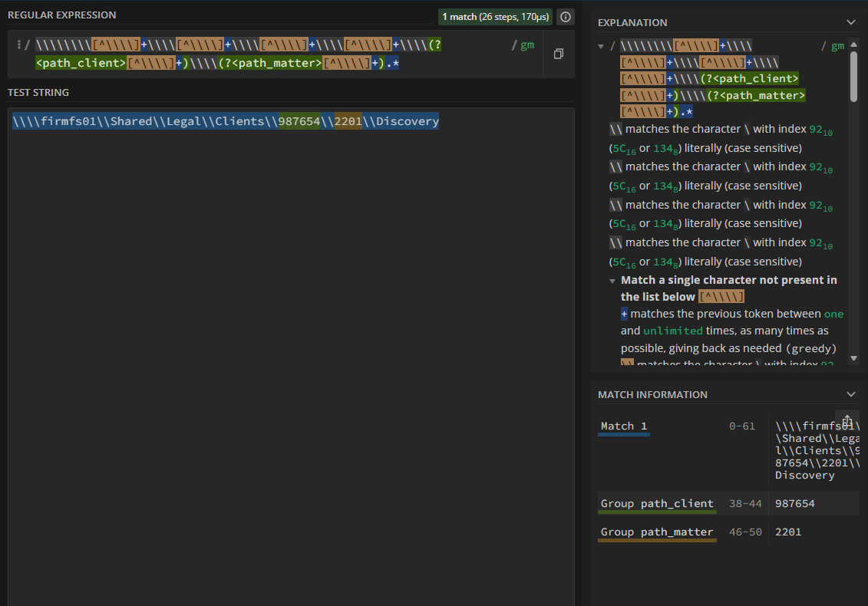
Task: Click the test string text at 'Discovery'
Action: pyautogui.click(x=408, y=122)
